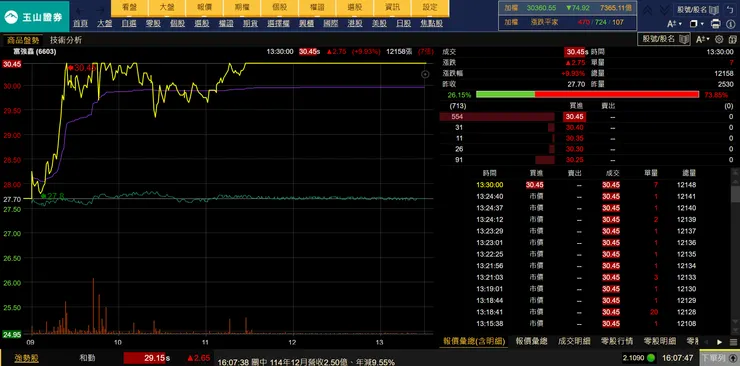Open the 設定 yellow menu
Screen dimensions: 740x366
(430, 8)
